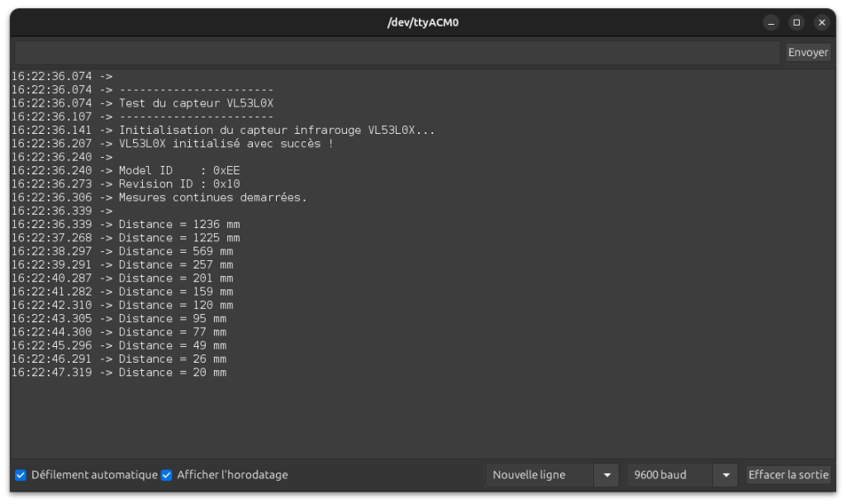Disable Afficher l'horodatage checkbox
The height and width of the screenshot is (504, 846).
(167, 475)
